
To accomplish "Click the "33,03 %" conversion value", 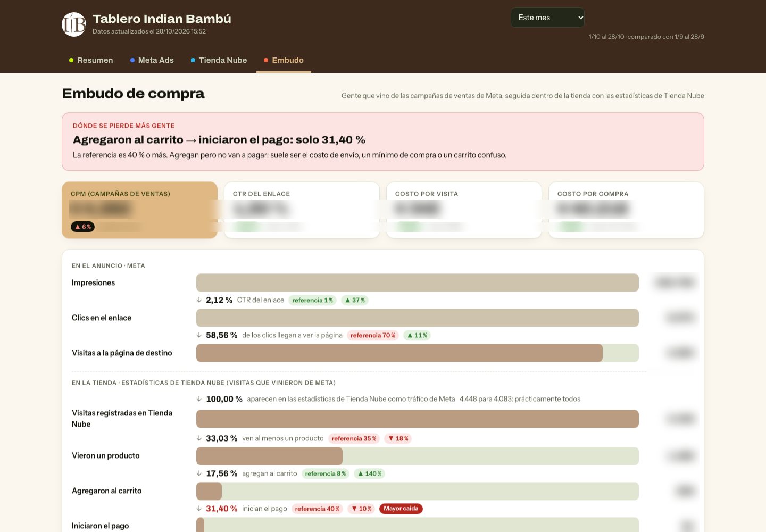I will click(221, 438).
